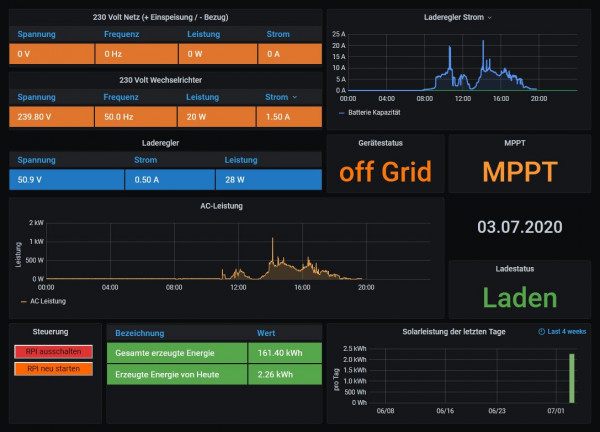Open the Last 4 weeks time range link
This screenshot has height=432, width=600.
click(568, 330)
